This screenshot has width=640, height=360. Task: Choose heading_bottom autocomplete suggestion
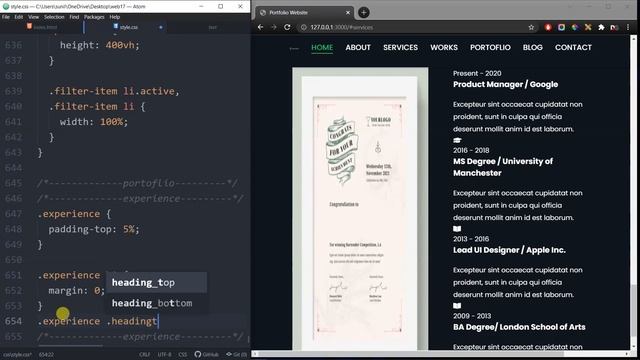156,303
